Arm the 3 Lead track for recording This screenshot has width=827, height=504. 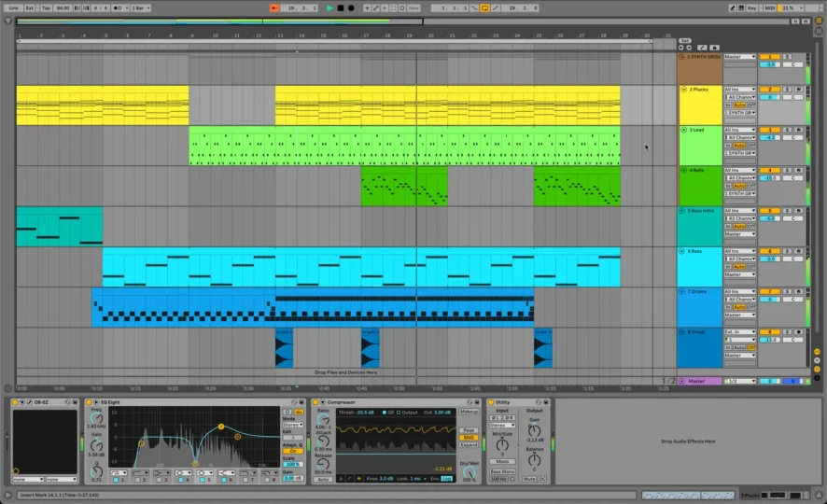pyautogui.click(x=798, y=130)
